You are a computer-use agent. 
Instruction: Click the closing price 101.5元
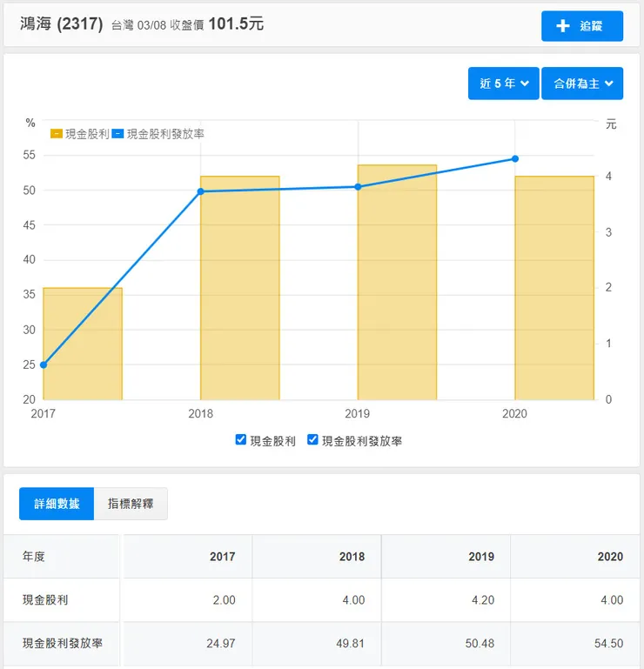[x=236, y=23]
